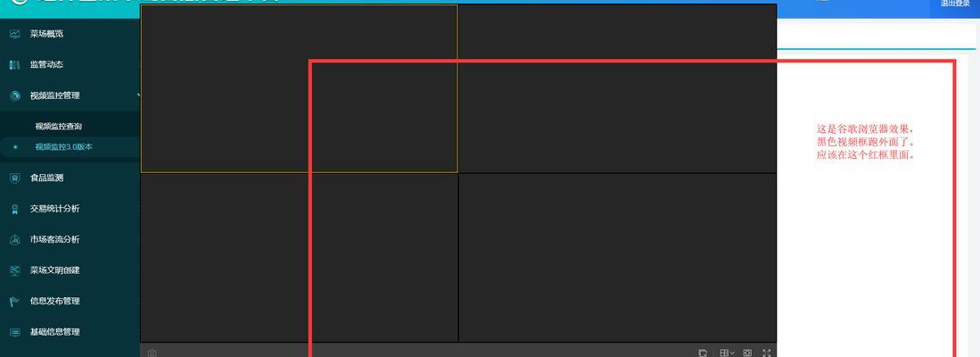The image size is (980, 357).
Task: Toggle fullscreen in the video player
Action: pyautogui.click(x=767, y=353)
